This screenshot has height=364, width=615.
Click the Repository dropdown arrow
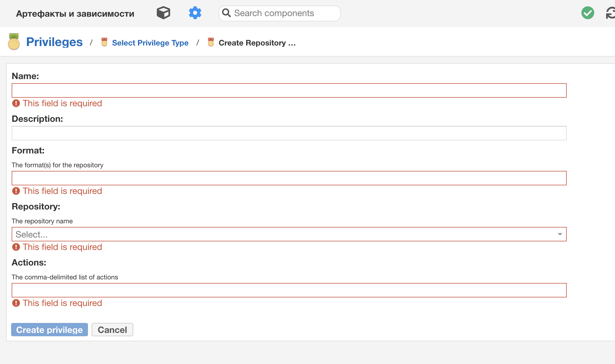tap(559, 234)
